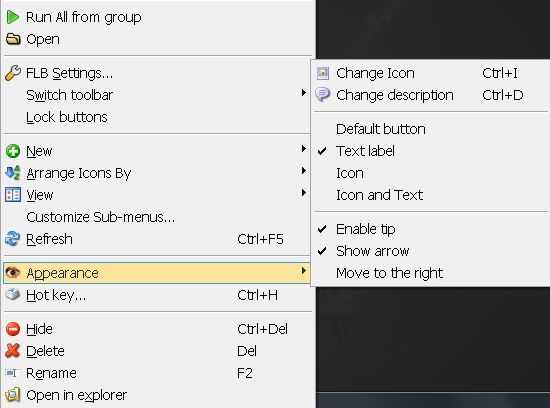Choose Open in explorer
This screenshot has height=408, width=550.
[76, 395]
